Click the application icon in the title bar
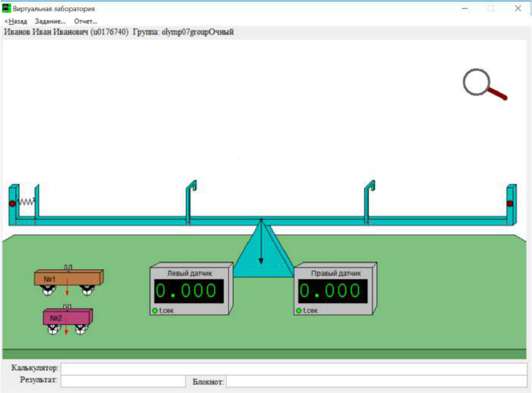The image size is (532, 393). [x=7, y=8]
